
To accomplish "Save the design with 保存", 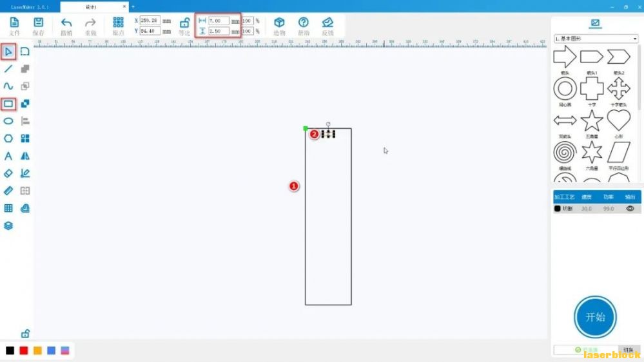I will (38, 26).
